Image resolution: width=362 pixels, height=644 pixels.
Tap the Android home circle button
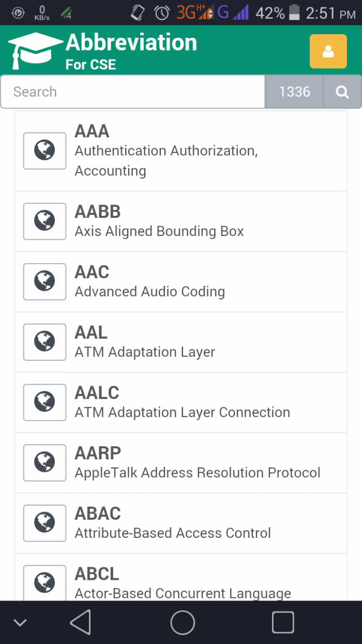(x=183, y=622)
